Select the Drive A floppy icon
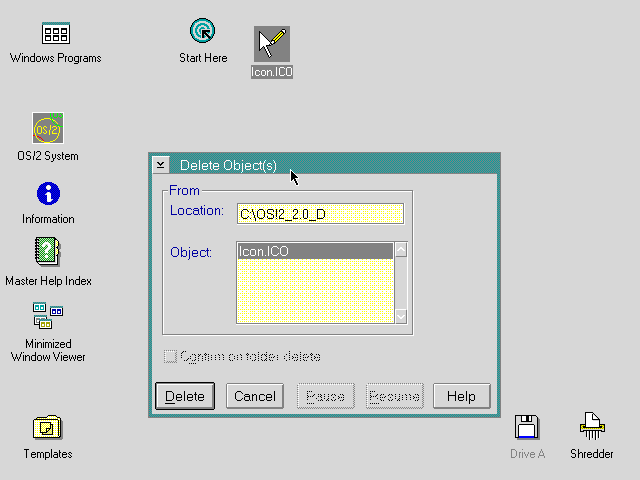The height and width of the screenshot is (480, 640). tap(527, 427)
